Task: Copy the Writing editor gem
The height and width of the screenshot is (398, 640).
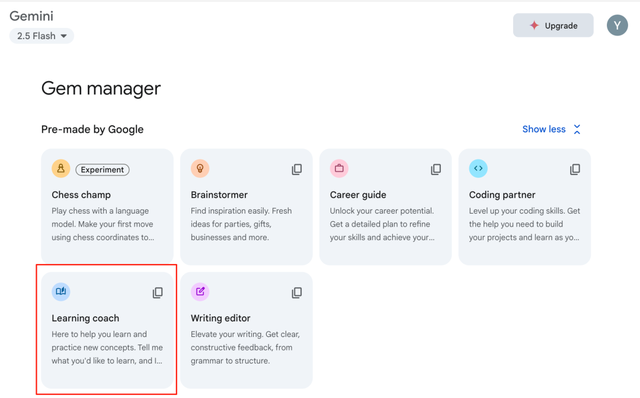Action: tap(297, 292)
